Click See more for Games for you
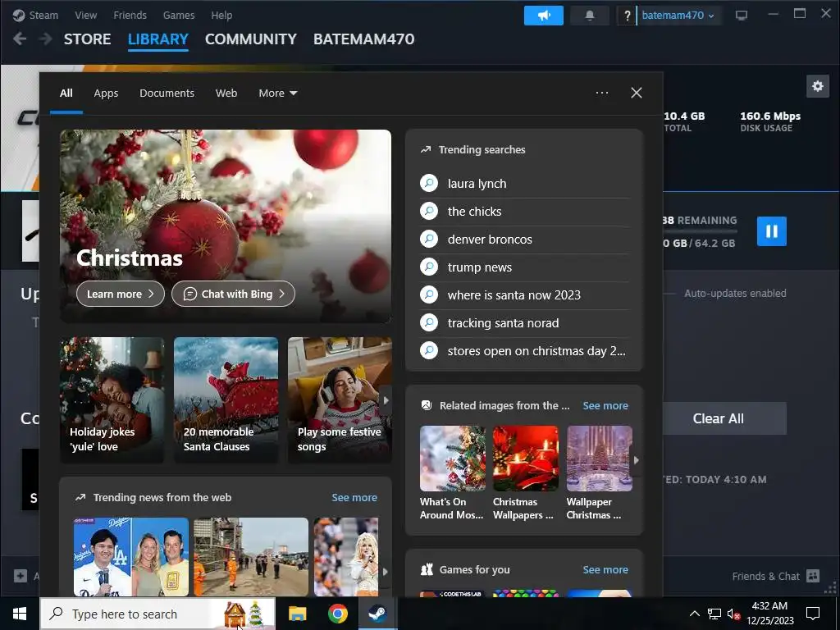Image resolution: width=840 pixels, height=630 pixels. [x=605, y=569]
